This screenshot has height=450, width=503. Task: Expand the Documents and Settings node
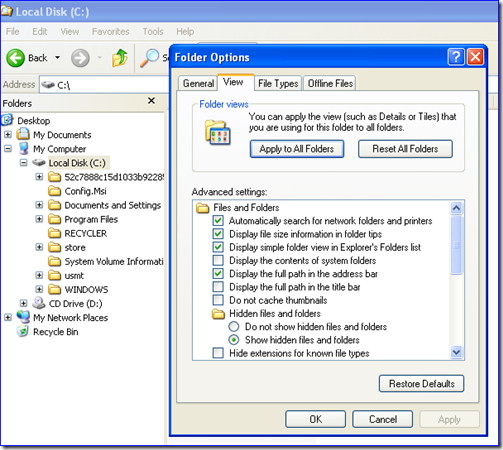click(39, 205)
